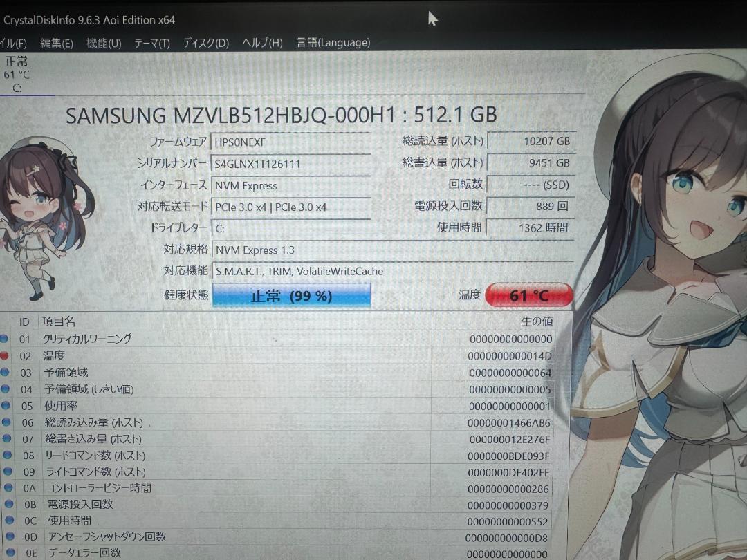The width and height of the screenshot is (747, 560).
Task: Click the red status dot for 温度 row
Action: (x=4, y=356)
